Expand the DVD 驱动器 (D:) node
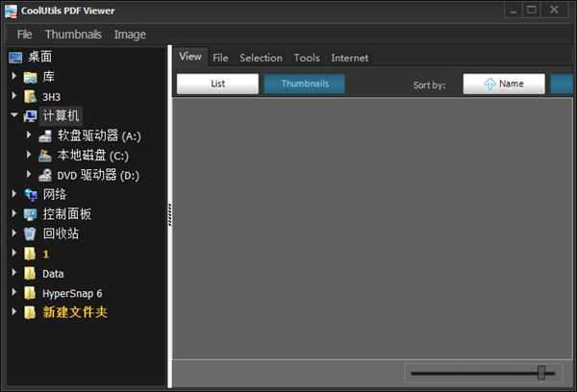The height and width of the screenshot is (392, 577). [x=29, y=174]
